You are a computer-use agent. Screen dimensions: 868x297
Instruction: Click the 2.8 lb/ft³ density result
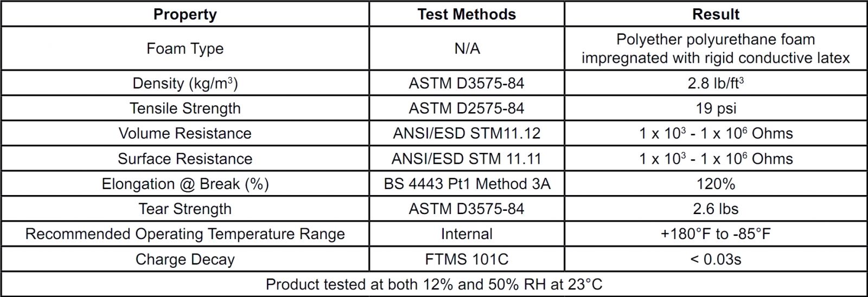pos(716,83)
